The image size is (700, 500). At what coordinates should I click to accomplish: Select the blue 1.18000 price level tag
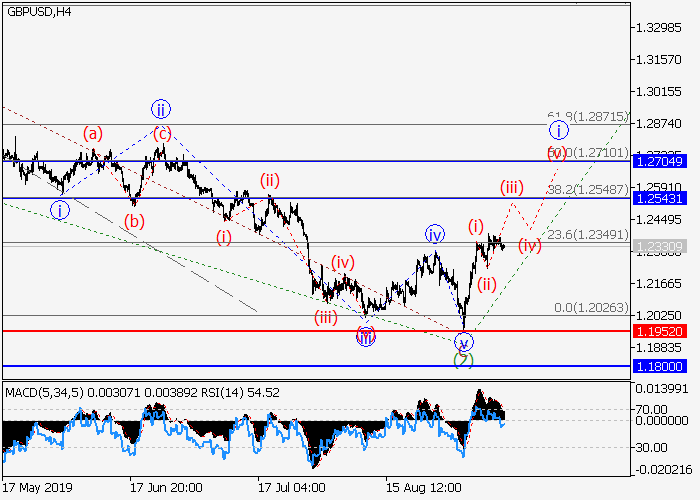pos(658,366)
